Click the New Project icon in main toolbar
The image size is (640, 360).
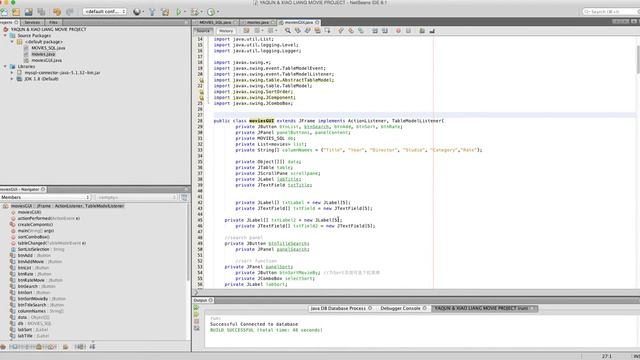click(x=16, y=12)
